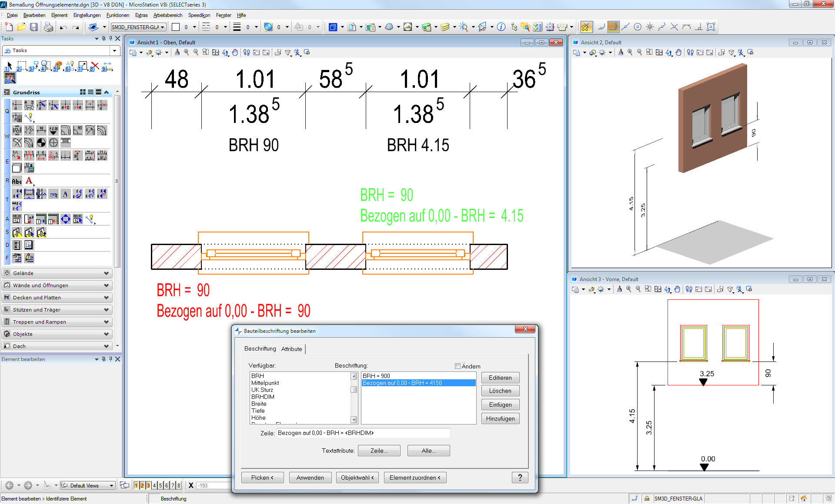Click the Hinzufügen button
The height and width of the screenshot is (504, 835).
pyautogui.click(x=500, y=418)
